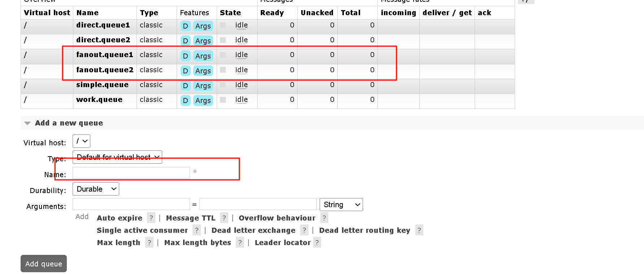Image resolution: width=644 pixels, height=274 pixels.
Task: Show help for Dead letter exchange
Action: point(304,230)
